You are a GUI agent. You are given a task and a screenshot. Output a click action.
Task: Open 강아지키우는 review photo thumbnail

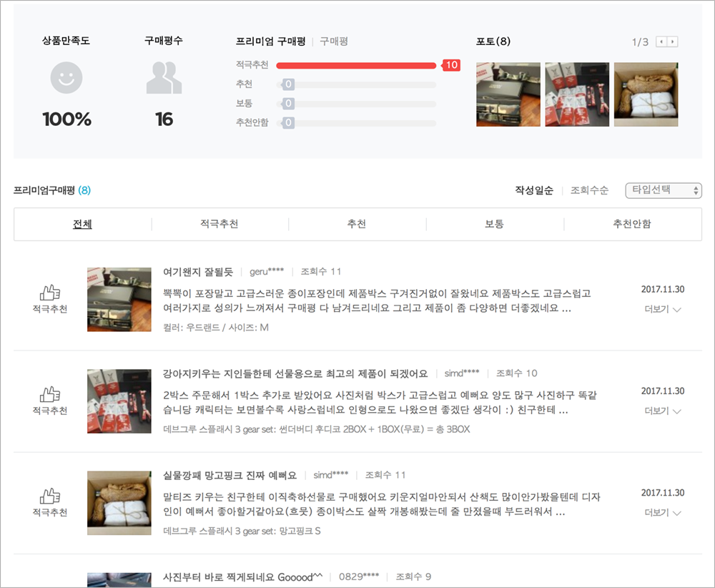pyautogui.click(x=119, y=401)
